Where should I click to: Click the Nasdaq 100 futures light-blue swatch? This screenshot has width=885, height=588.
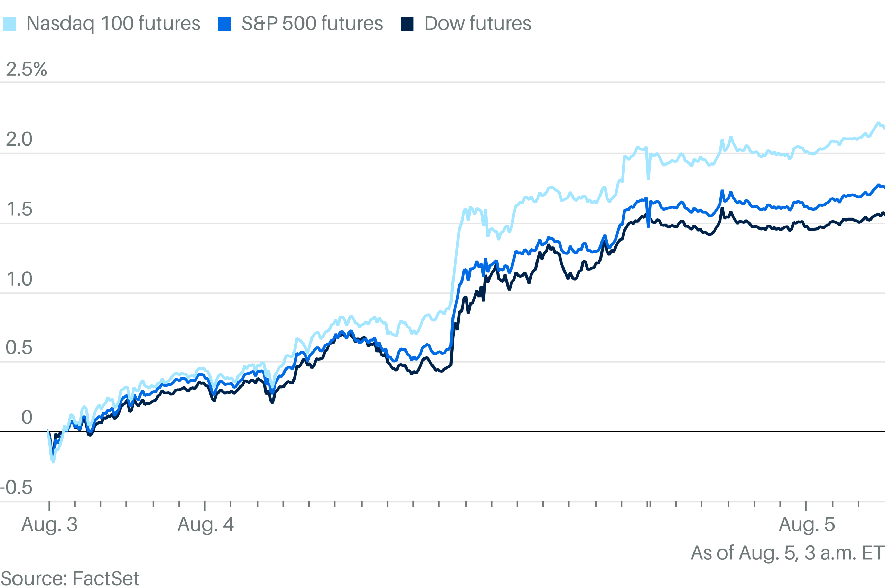coord(9,25)
